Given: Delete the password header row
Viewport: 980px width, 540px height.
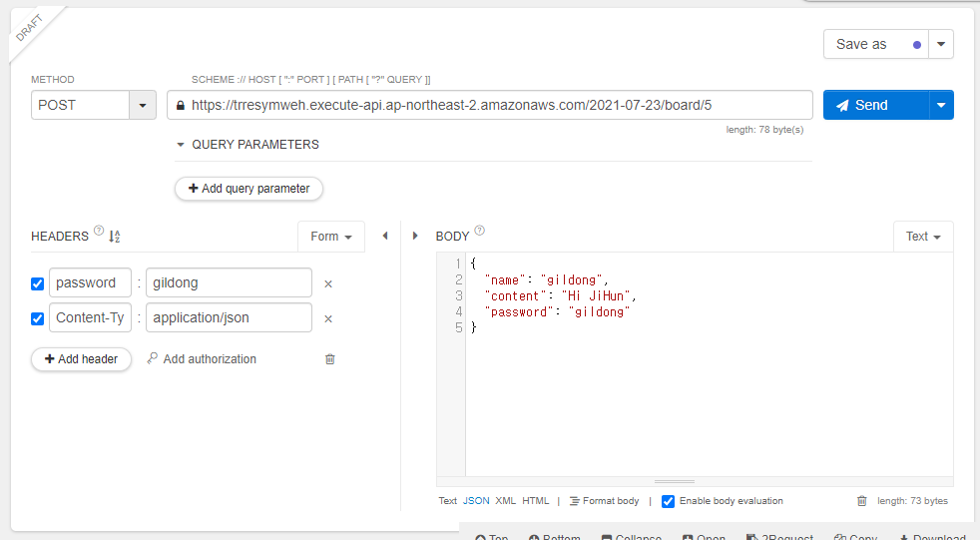Looking at the screenshot, I should pyautogui.click(x=328, y=283).
